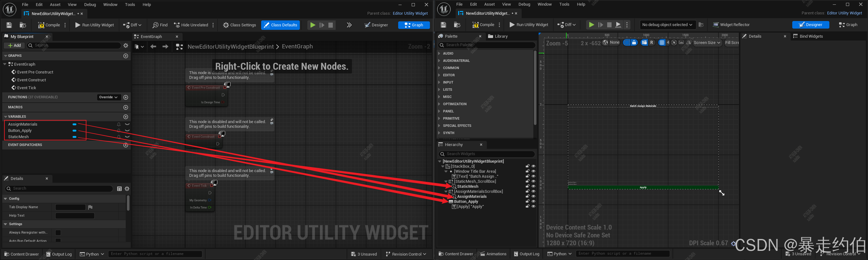This screenshot has width=868, height=260.
Task: Collapse the Config section in Details
Action: 5,199
